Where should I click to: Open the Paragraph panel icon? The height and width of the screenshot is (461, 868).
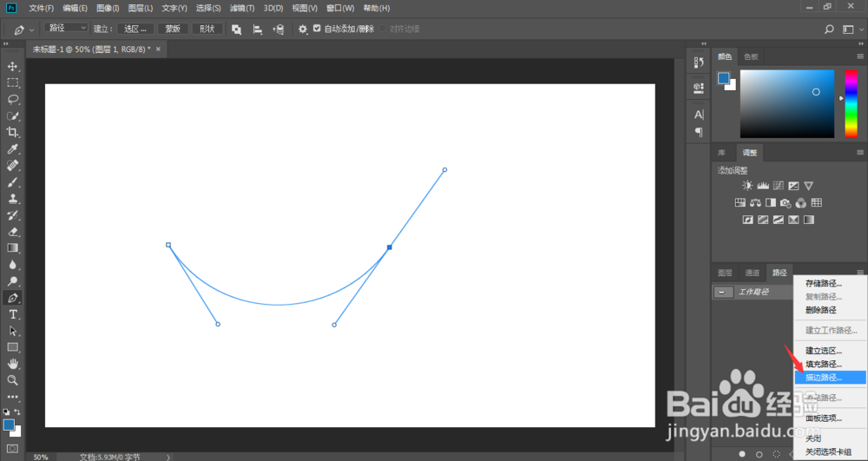(x=699, y=132)
